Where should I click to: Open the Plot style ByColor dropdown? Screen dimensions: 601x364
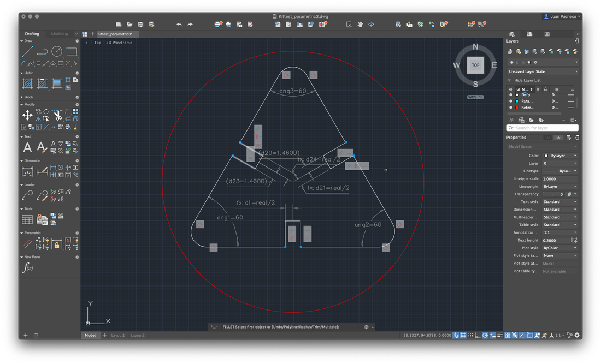click(x=560, y=248)
